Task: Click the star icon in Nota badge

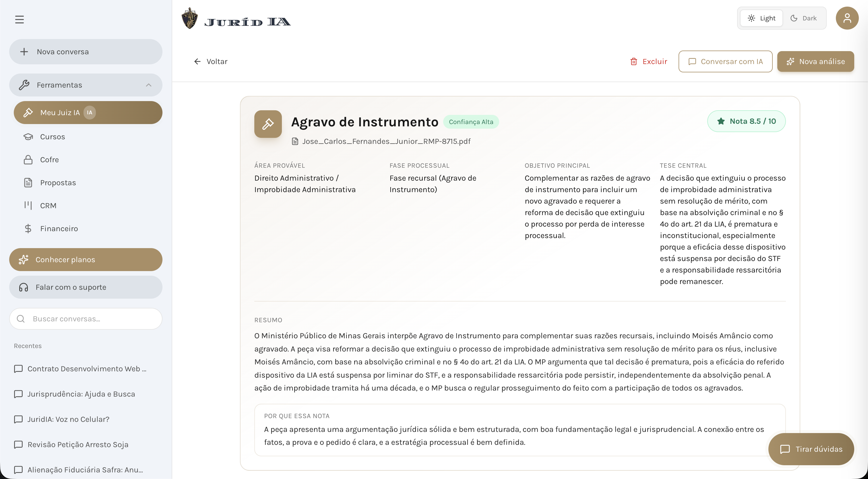Action: [721, 121]
